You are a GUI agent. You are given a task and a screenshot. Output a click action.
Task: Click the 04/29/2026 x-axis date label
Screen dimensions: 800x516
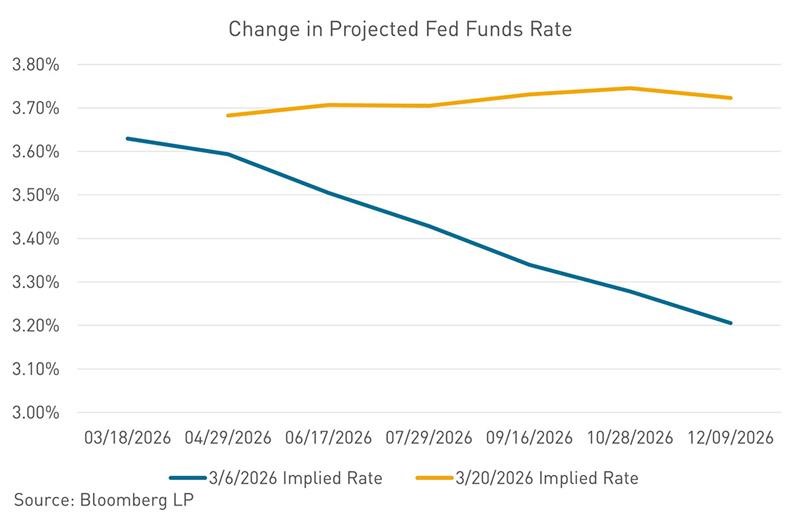tap(229, 438)
